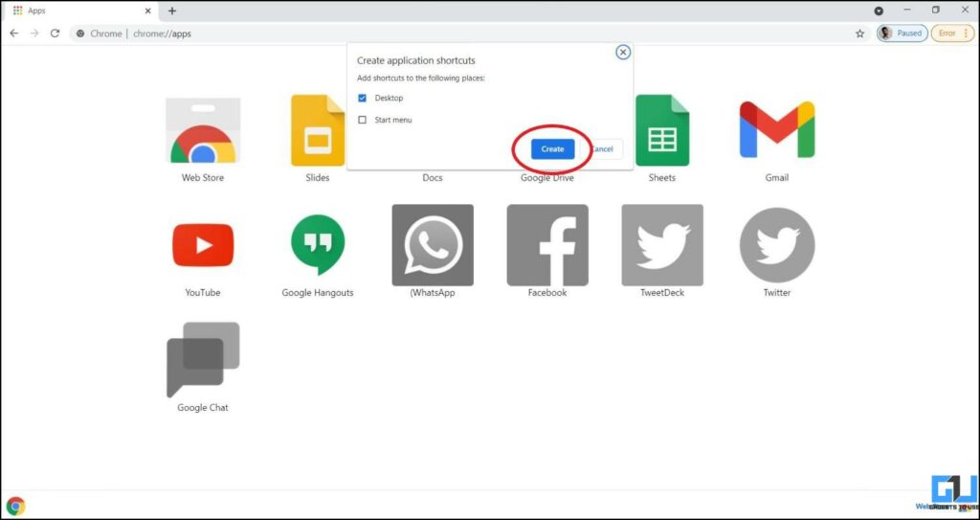The width and height of the screenshot is (980, 520).
Task: Open the round Twitter app icon
Action: [776, 245]
